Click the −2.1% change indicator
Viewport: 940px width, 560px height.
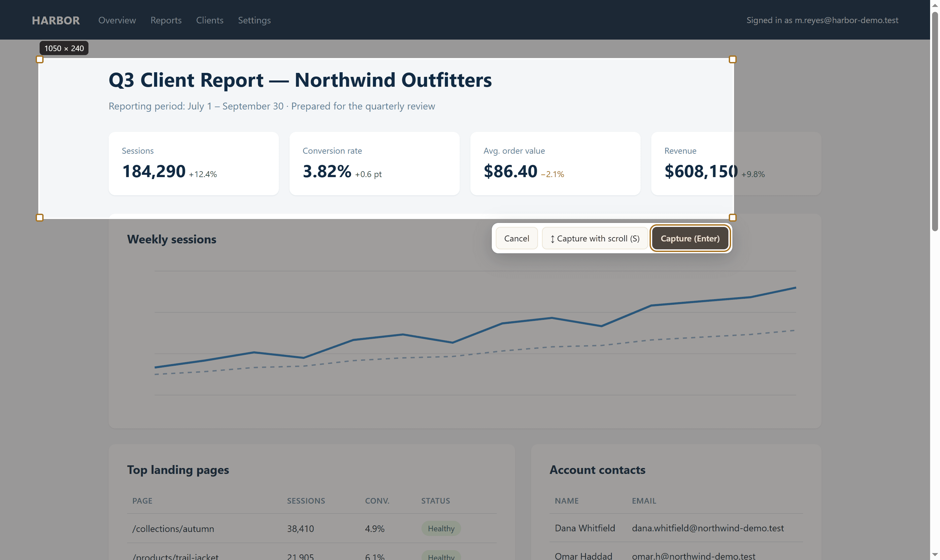pyautogui.click(x=553, y=174)
